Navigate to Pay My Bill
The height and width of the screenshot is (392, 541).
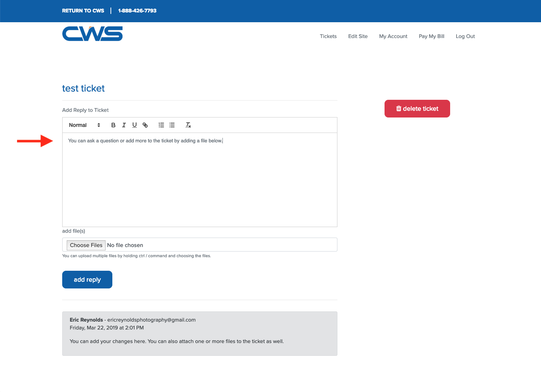[x=431, y=36]
